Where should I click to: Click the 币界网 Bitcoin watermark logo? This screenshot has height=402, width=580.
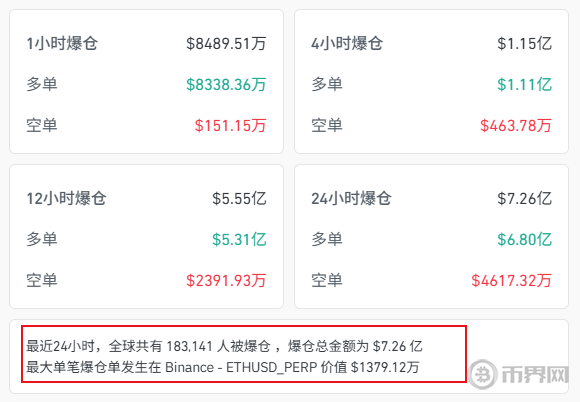[x=483, y=374]
